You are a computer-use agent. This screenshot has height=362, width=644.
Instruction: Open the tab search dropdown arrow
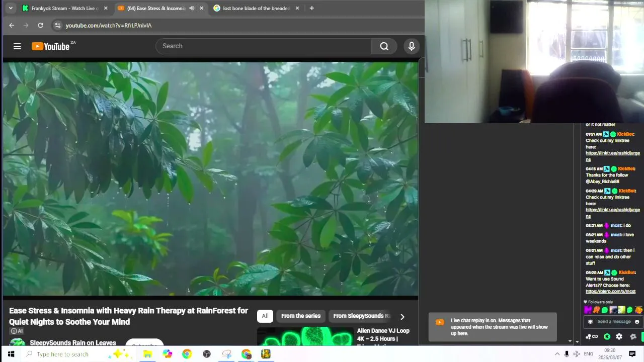tap(11, 8)
